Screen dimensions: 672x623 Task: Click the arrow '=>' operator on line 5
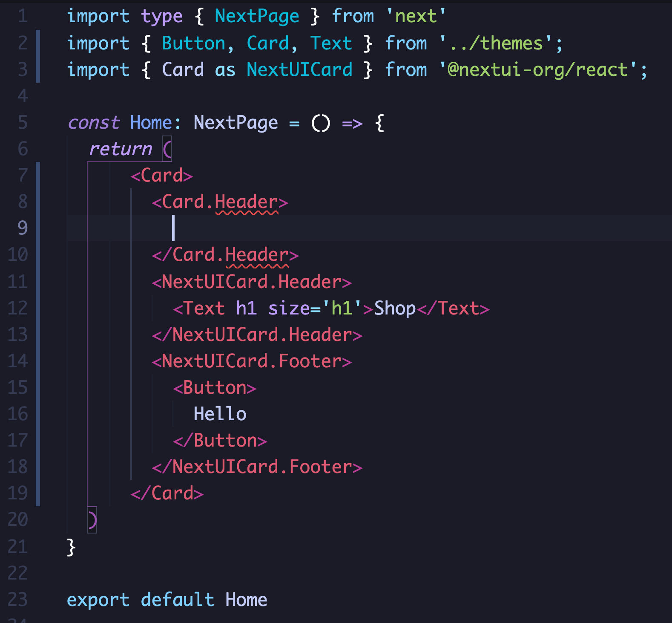[x=352, y=124]
